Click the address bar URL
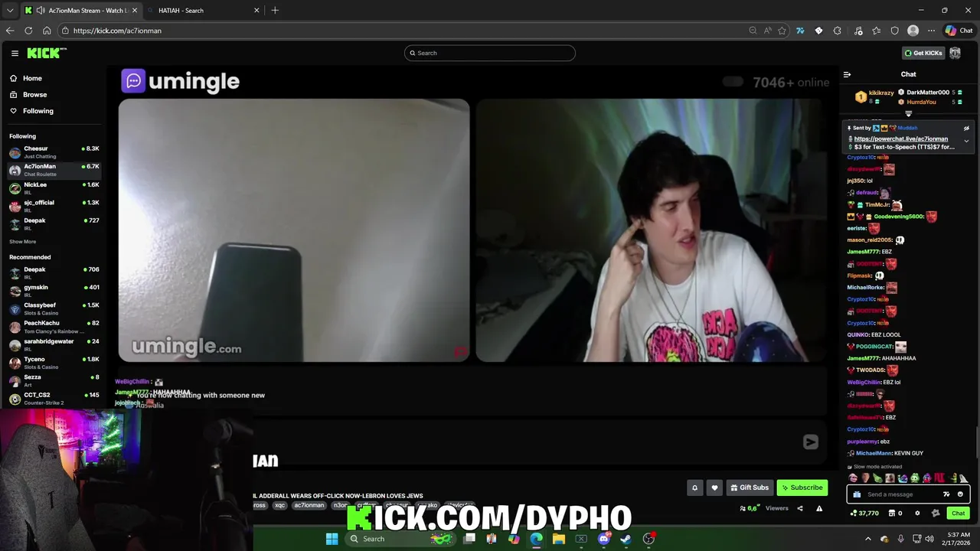 click(117, 31)
